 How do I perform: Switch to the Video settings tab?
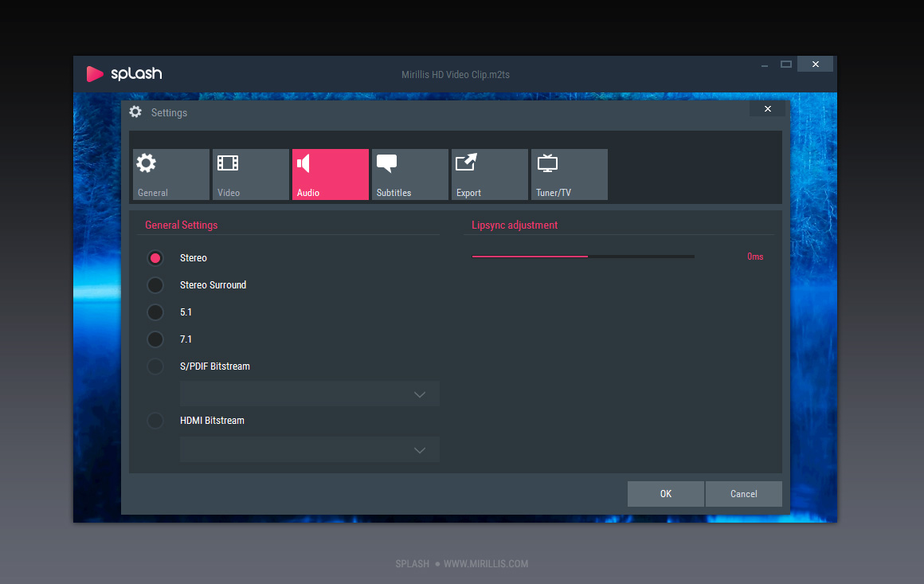pos(250,174)
